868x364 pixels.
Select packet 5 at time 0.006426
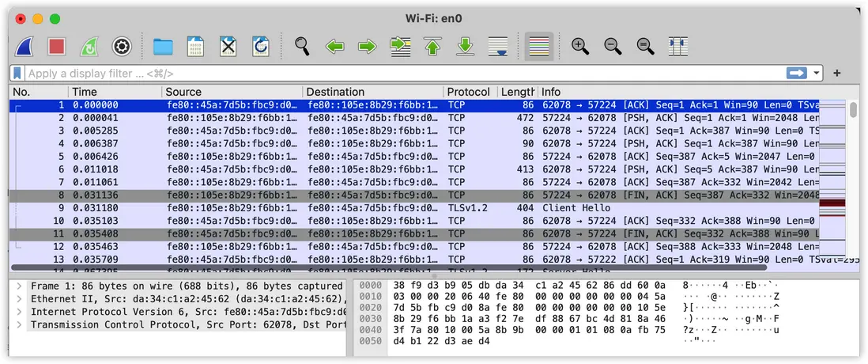point(414,156)
